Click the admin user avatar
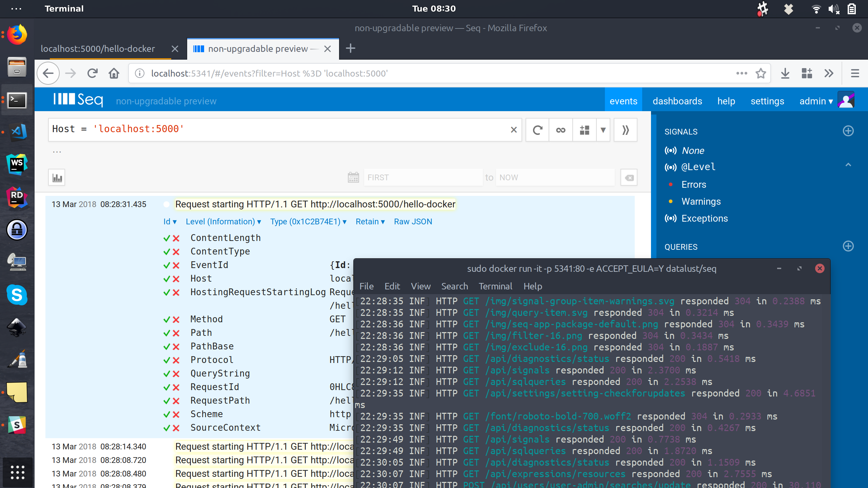The image size is (868, 488). (x=846, y=100)
